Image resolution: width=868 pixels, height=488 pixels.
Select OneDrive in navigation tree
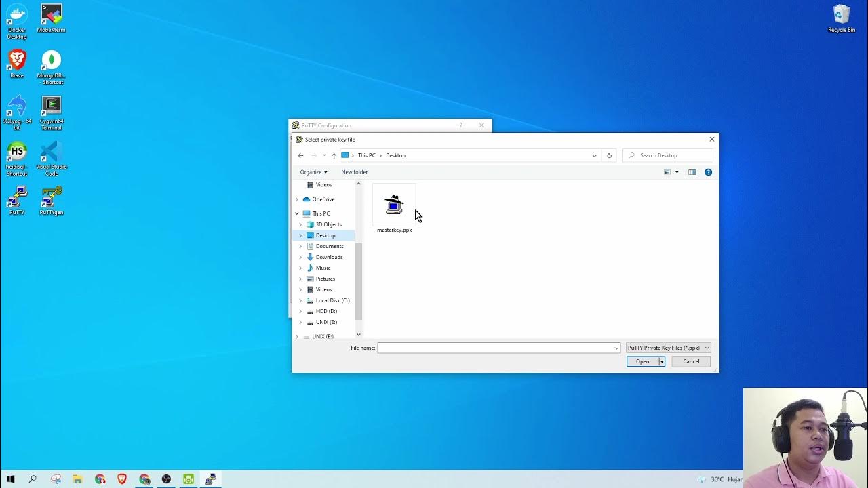pos(323,199)
